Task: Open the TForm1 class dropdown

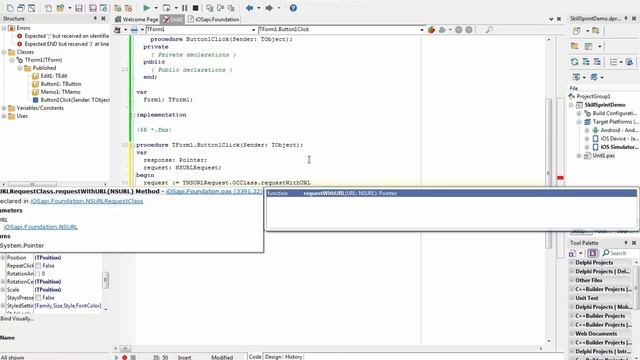Action: (x=253, y=29)
